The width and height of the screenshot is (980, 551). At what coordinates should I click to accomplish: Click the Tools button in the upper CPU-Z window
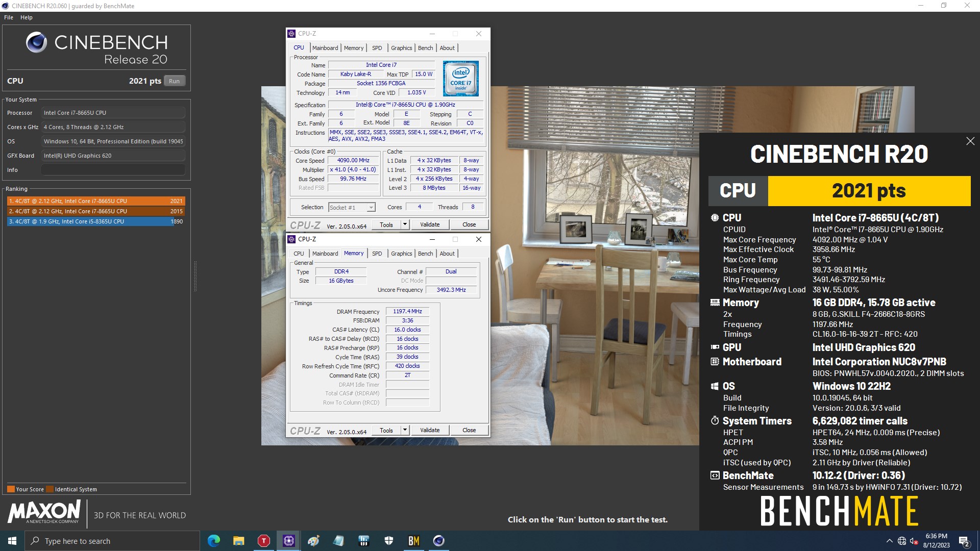click(386, 224)
